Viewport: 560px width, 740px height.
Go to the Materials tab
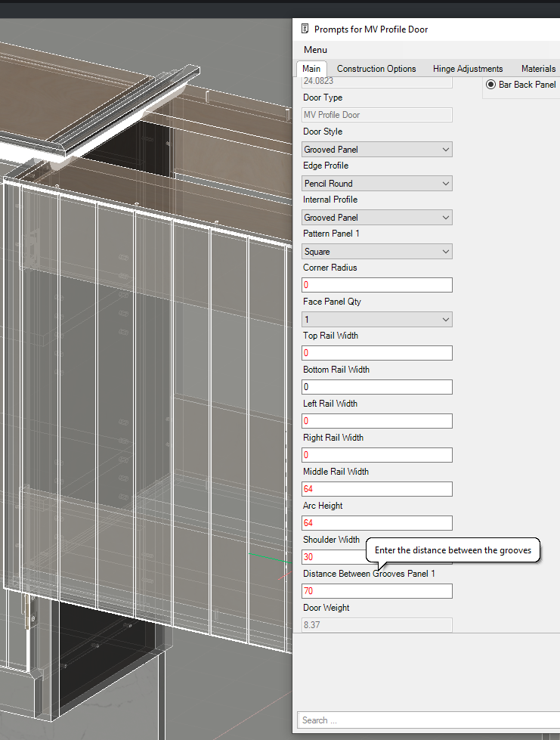[x=538, y=69]
